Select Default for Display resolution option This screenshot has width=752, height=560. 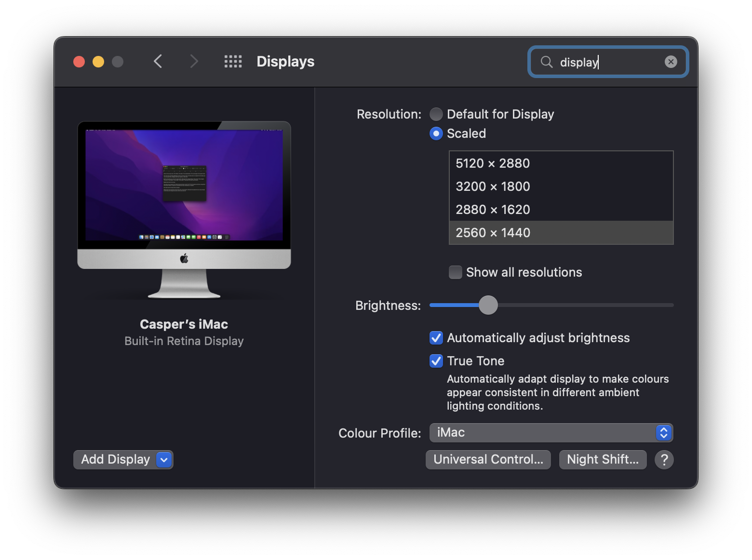click(x=436, y=114)
